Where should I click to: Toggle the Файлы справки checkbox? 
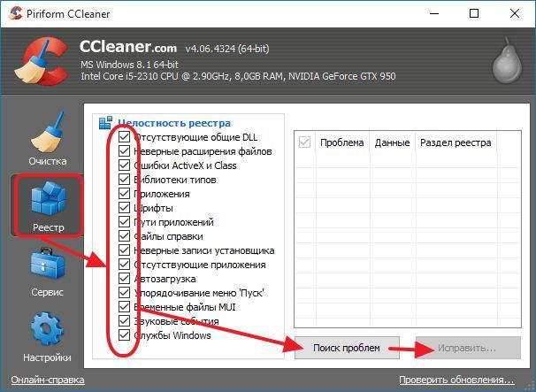[124, 236]
